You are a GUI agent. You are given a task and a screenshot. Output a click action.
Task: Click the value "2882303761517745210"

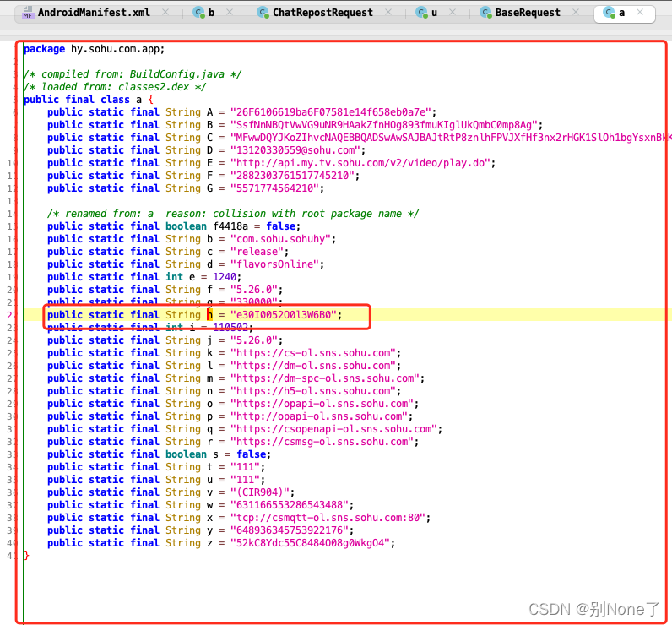click(292, 176)
